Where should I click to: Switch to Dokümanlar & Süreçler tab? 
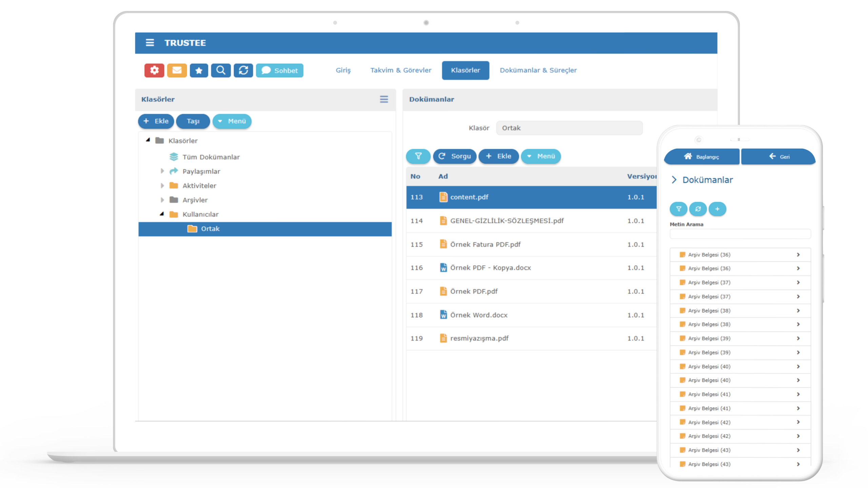click(x=538, y=70)
